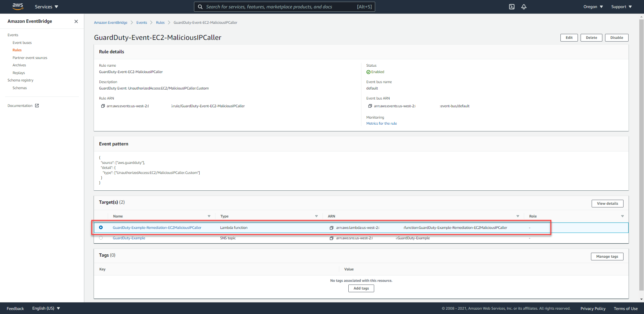This screenshot has height=314, width=644.
Task: Click the 'SNS topic' type cell
Action: 228,238
